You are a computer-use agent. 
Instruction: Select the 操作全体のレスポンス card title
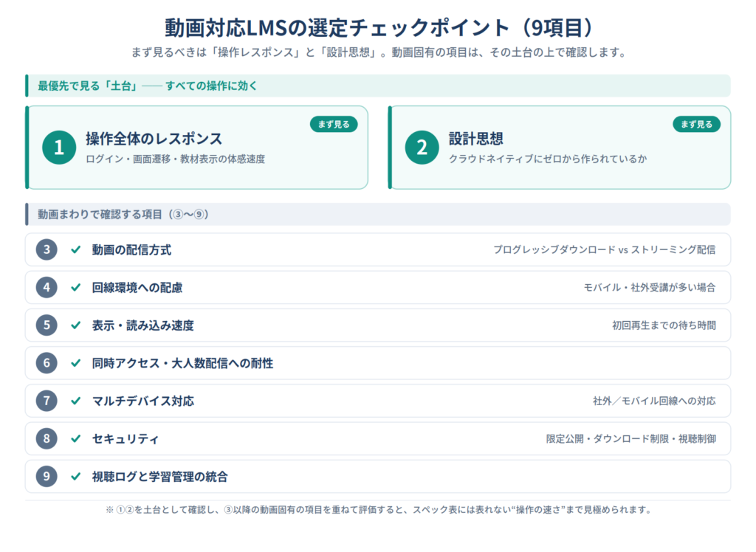[x=154, y=139]
